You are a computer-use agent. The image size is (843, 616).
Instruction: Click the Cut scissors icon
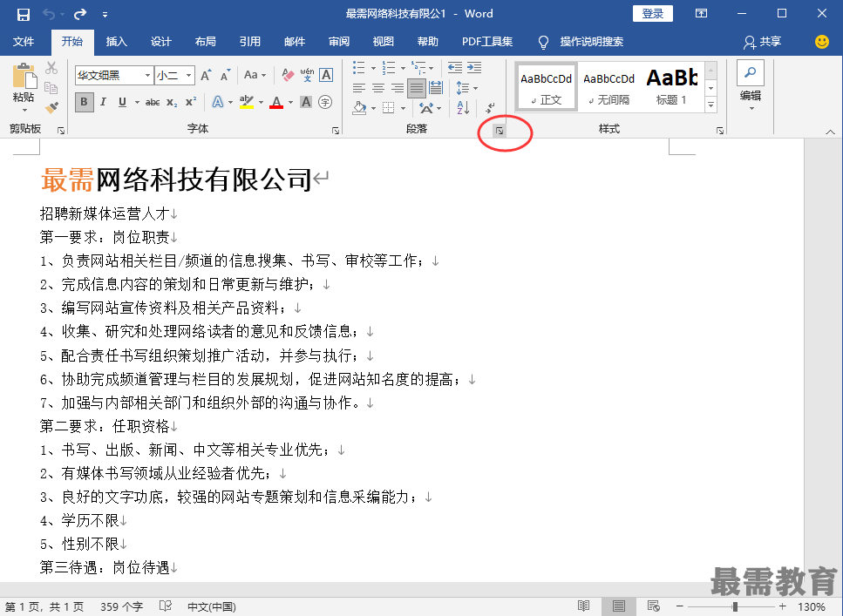click(51, 68)
